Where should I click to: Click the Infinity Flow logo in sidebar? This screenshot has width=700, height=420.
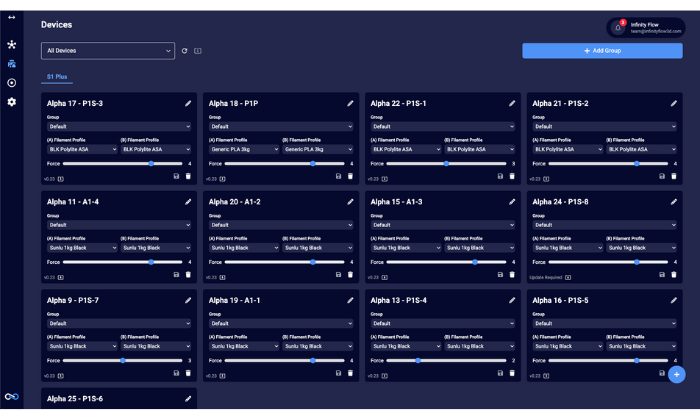click(x=12, y=396)
